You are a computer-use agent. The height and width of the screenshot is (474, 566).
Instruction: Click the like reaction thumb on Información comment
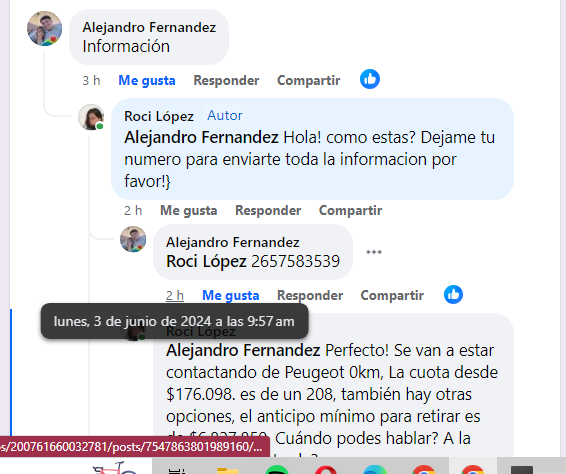point(370,79)
